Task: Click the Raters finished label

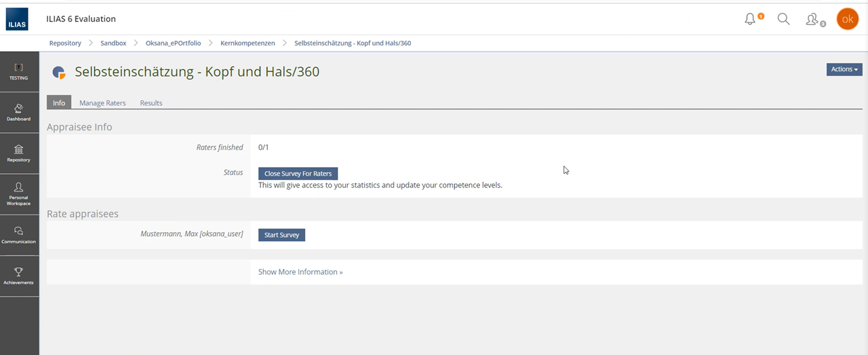Action: [220, 147]
